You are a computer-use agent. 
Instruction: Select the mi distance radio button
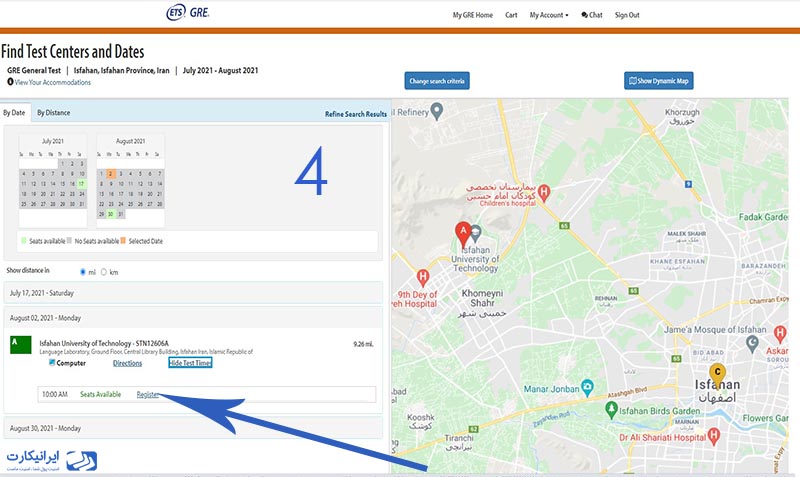click(x=83, y=272)
